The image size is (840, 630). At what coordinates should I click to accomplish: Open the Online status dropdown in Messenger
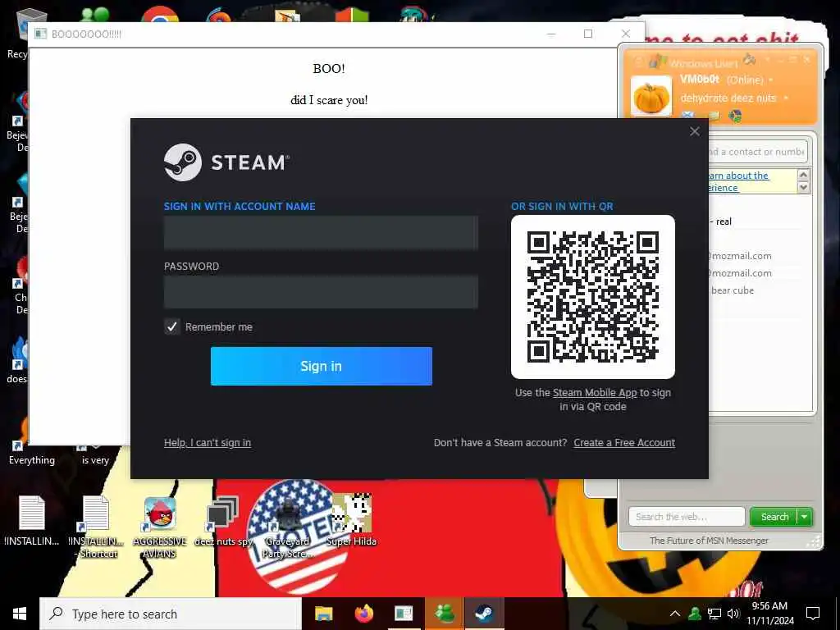click(771, 80)
